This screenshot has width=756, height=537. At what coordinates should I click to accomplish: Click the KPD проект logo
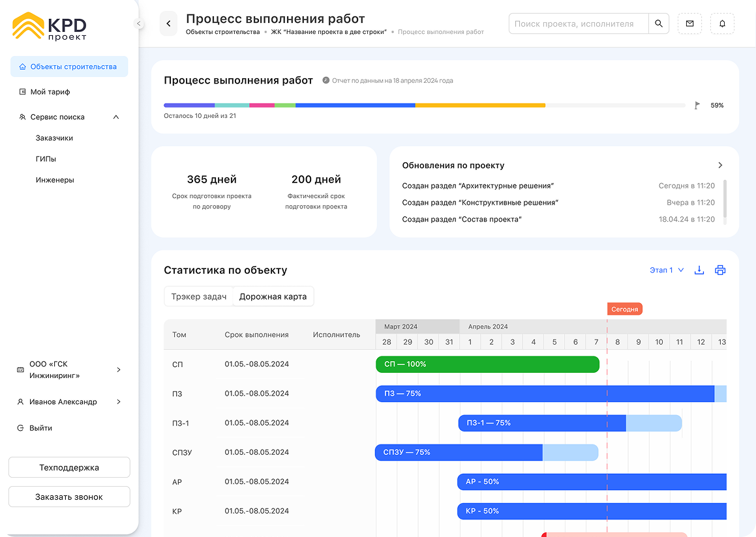pos(50,27)
